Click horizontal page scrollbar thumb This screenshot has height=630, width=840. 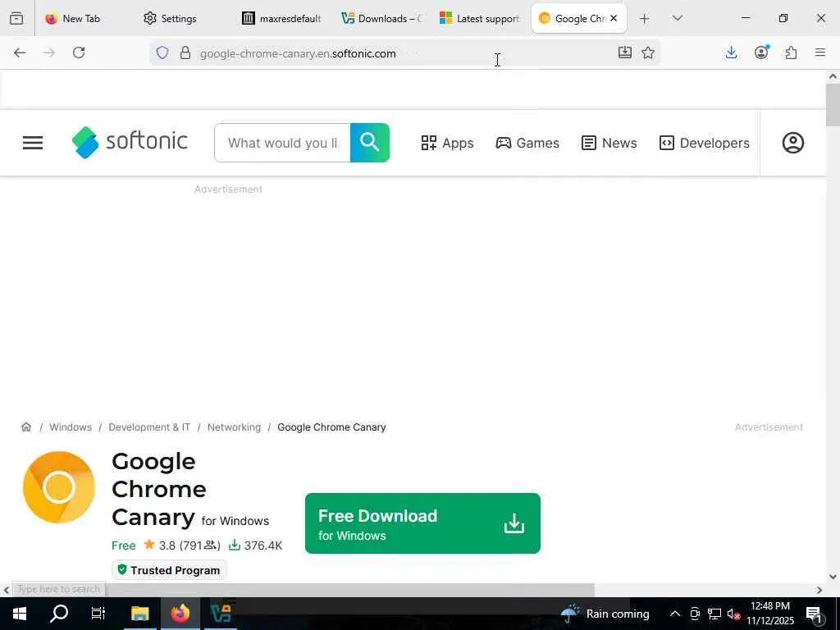click(349, 590)
